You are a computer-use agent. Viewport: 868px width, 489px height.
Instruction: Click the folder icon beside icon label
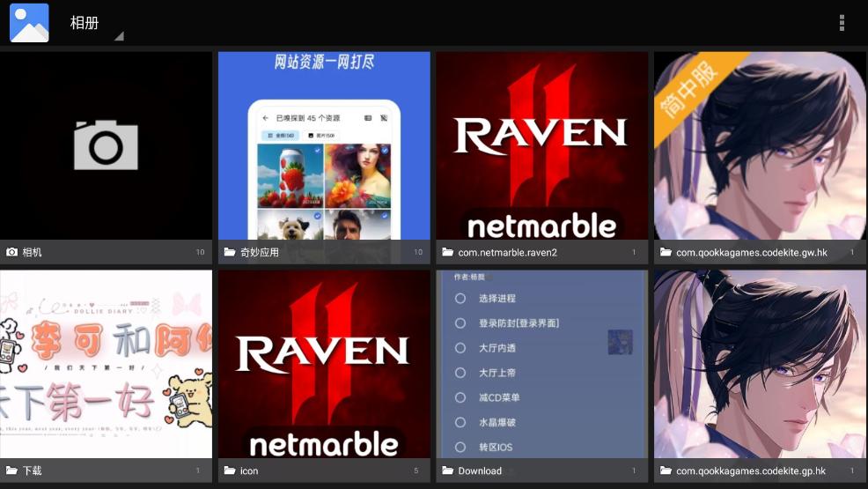point(230,470)
